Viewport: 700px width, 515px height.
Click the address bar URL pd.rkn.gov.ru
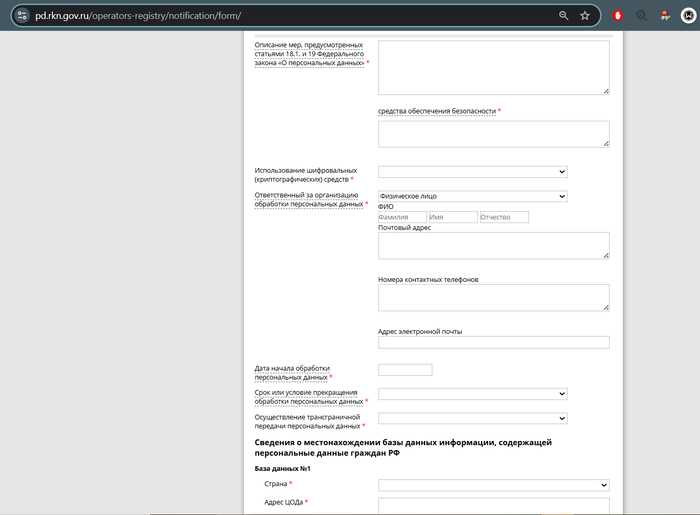(138, 16)
